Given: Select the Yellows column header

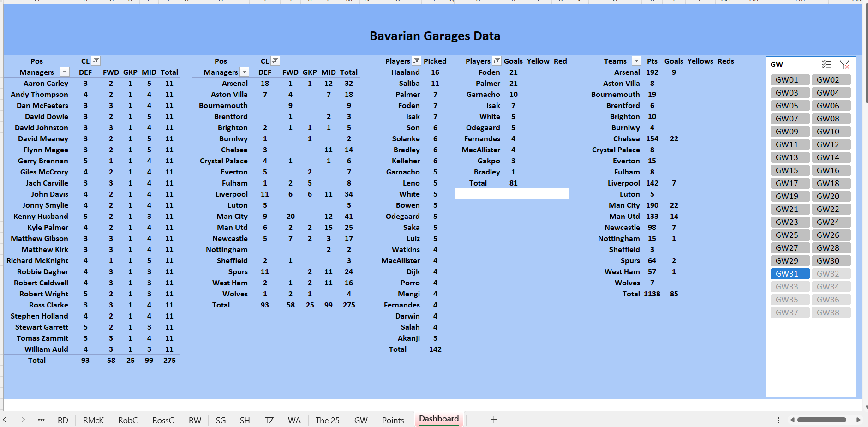Looking at the screenshot, I should point(700,61).
